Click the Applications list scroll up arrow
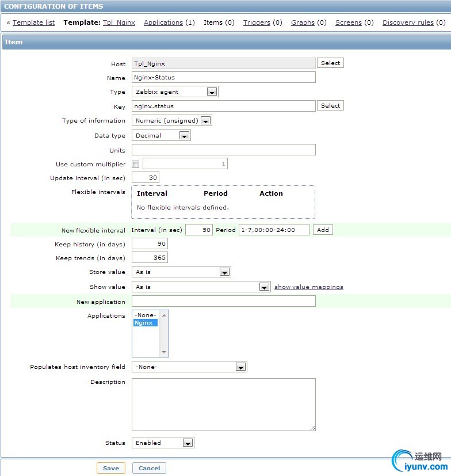 coord(164,315)
